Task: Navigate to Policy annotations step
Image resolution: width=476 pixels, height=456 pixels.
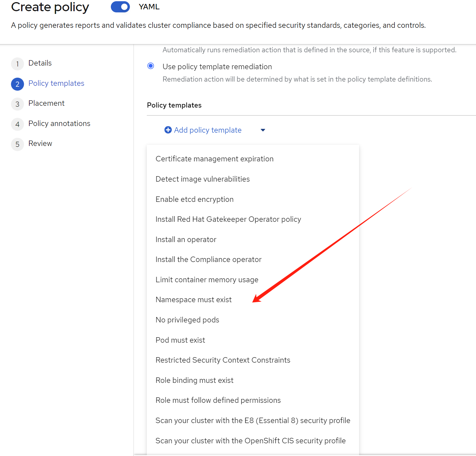Action: click(x=59, y=124)
